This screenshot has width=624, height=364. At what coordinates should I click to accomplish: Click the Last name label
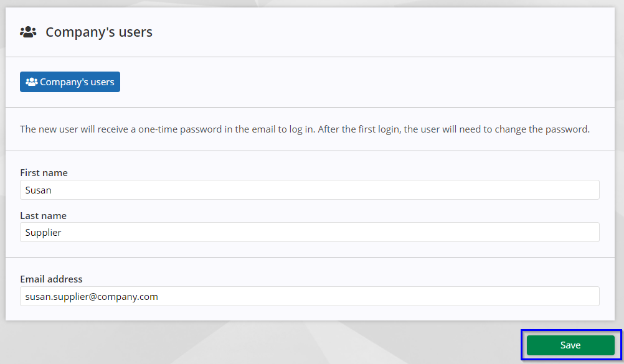click(x=44, y=216)
